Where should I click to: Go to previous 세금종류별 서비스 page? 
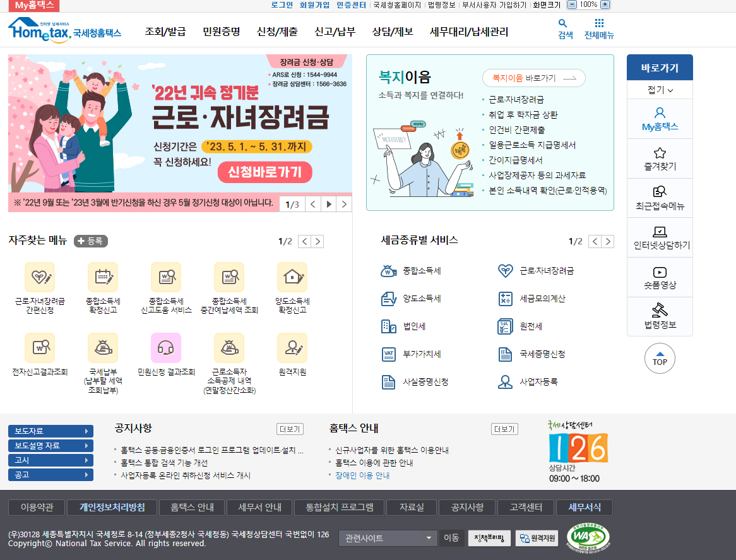(x=595, y=241)
